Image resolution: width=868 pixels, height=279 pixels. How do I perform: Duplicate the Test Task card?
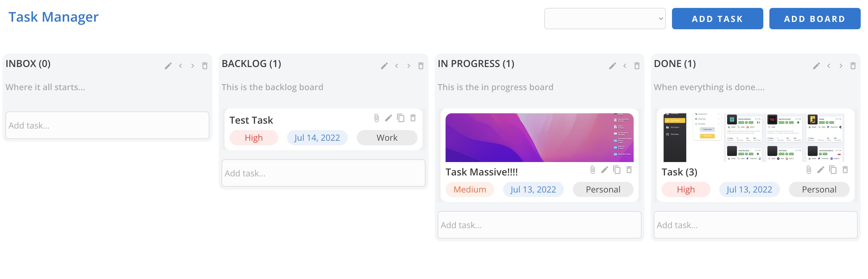point(401,118)
